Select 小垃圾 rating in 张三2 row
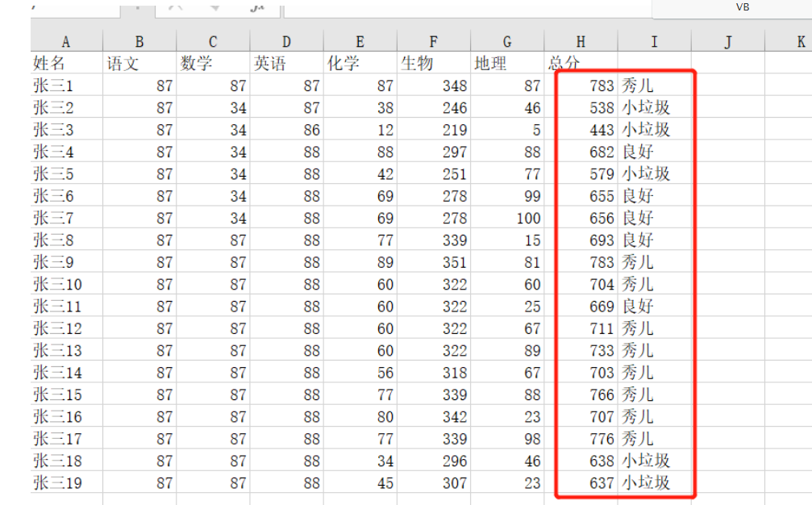Image resolution: width=812 pixels, height=505 pixels. coord(654,107)
